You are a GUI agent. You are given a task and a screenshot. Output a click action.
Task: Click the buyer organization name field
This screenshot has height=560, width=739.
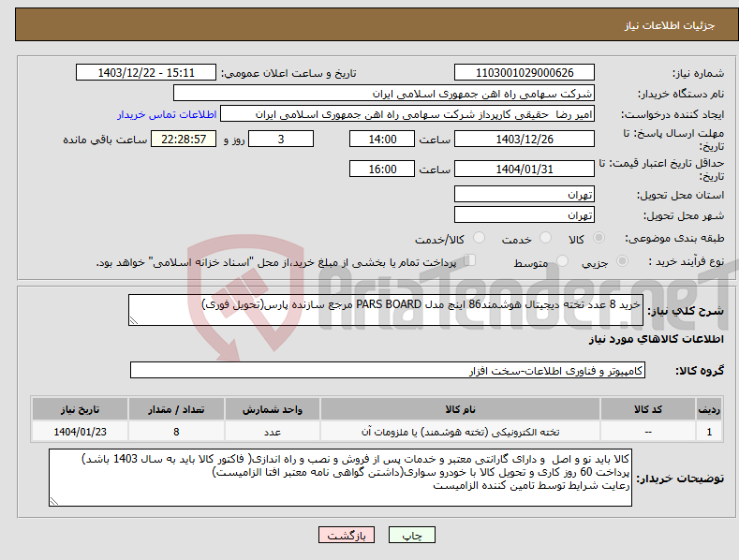384,94
